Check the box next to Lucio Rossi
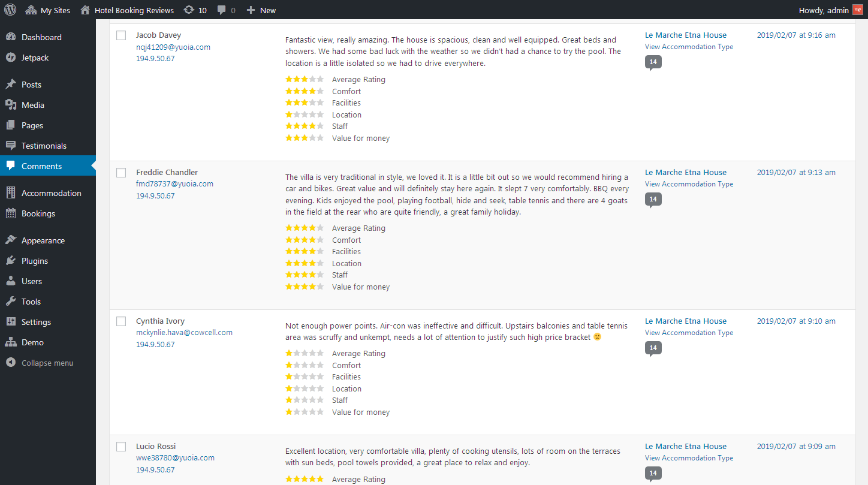868x485 pixels. pyautogui.click(x=121, y=447)
